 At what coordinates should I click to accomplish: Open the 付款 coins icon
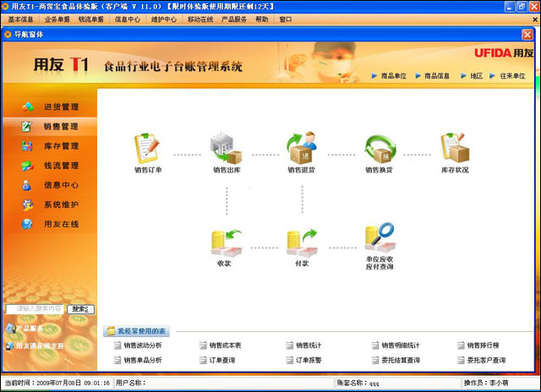302,244
